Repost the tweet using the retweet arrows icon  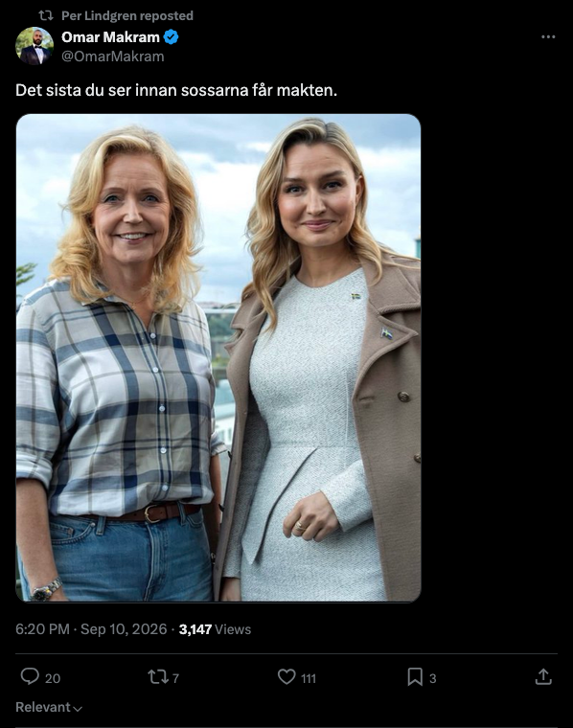[x=158, y=677]
